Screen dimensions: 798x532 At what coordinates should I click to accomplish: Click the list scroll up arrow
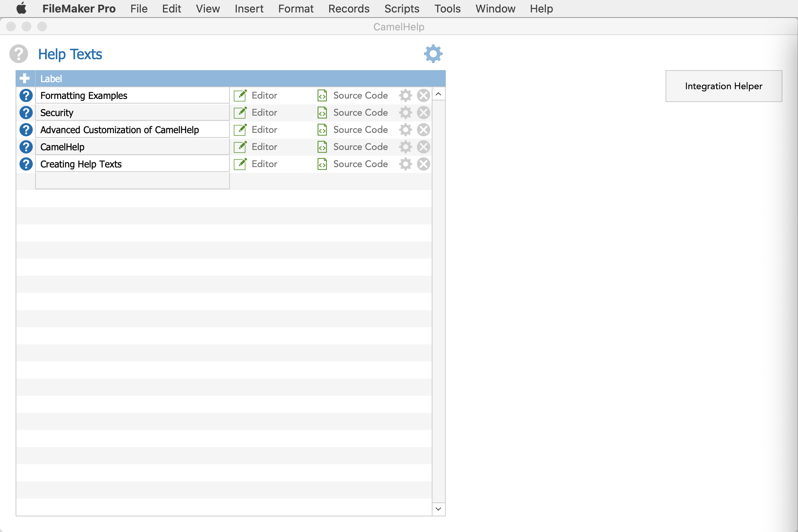438,94
